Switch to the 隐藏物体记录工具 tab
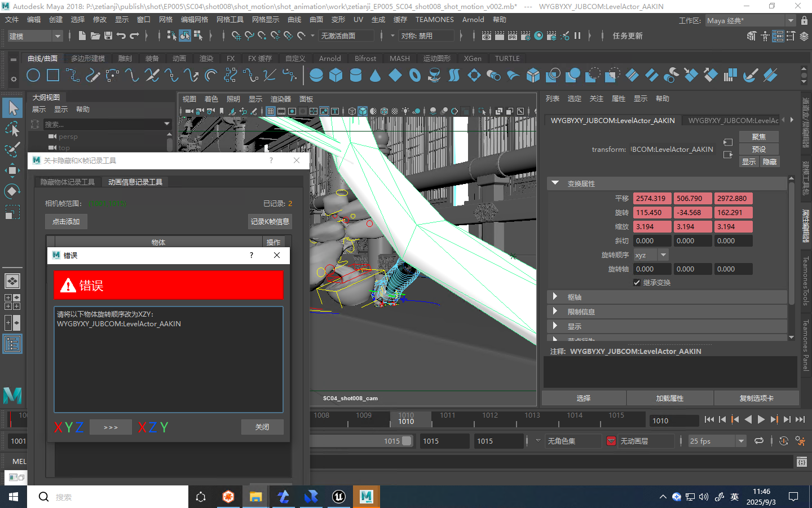The width and height of the screenshot is (812, 508). pos(67,182)
